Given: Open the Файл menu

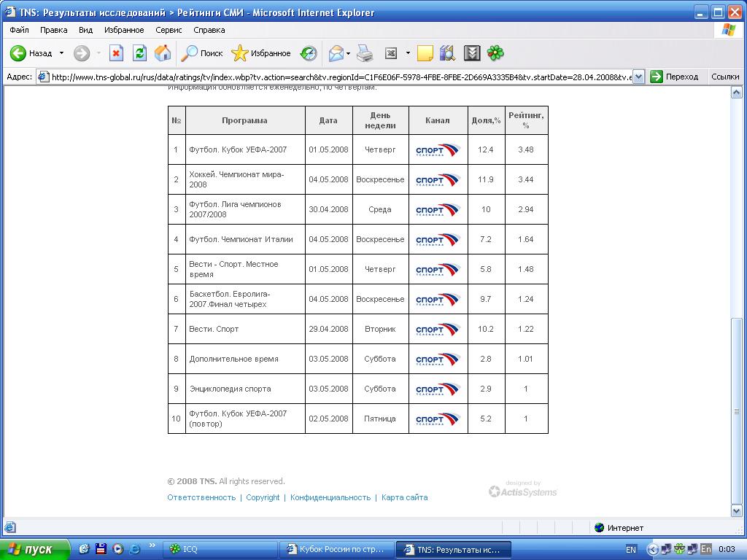Looking at the screenshot, I should 19,30.
